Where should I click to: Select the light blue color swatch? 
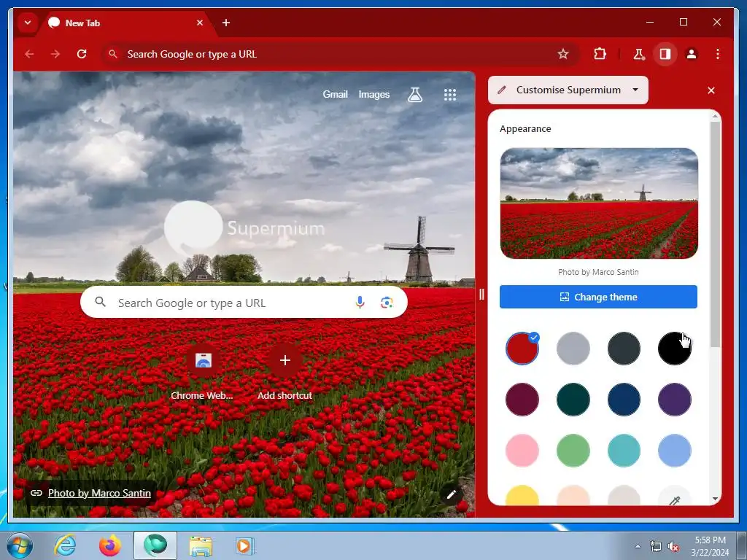[x=675, y=451]
